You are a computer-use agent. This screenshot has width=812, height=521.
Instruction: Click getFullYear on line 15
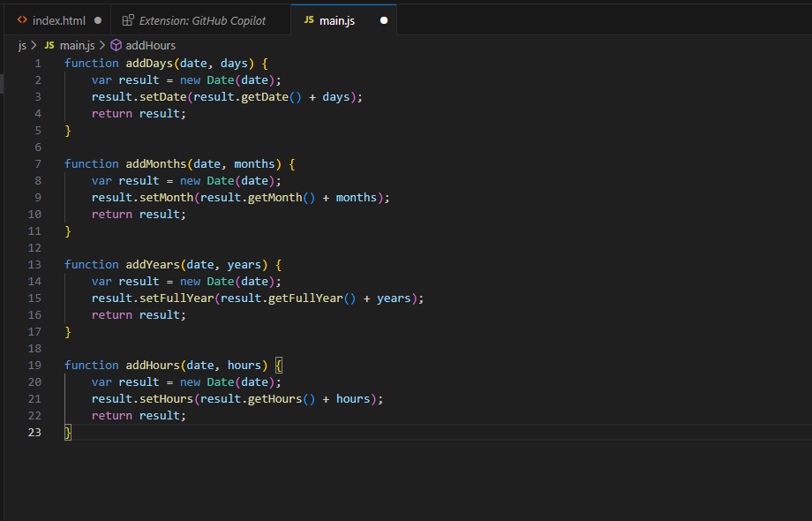(305, 298)
